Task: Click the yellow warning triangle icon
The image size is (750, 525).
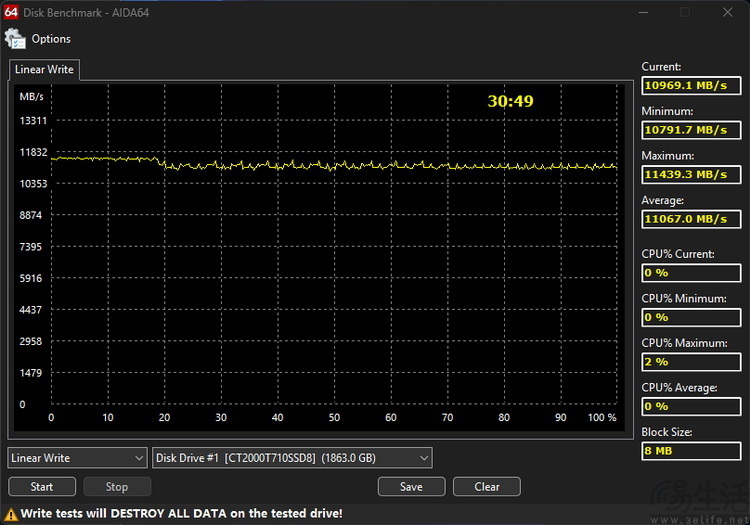Action: pyautogui.click(x=11, y=513)
